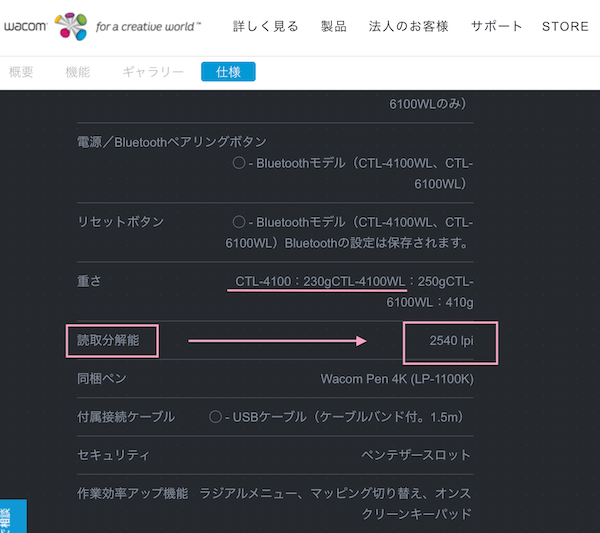Click the 2540 lpi value
Screen dimensions: 600x533
[452, 341]
